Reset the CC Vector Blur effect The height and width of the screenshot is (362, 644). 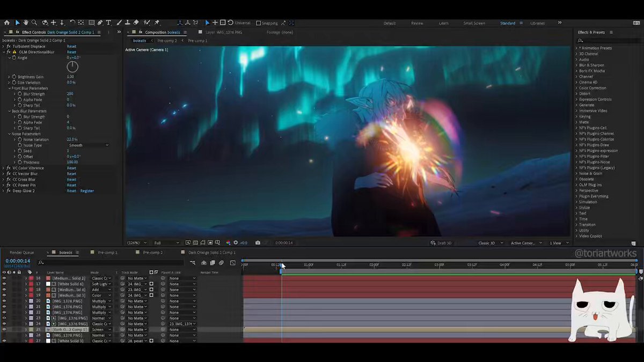[71, 174]
